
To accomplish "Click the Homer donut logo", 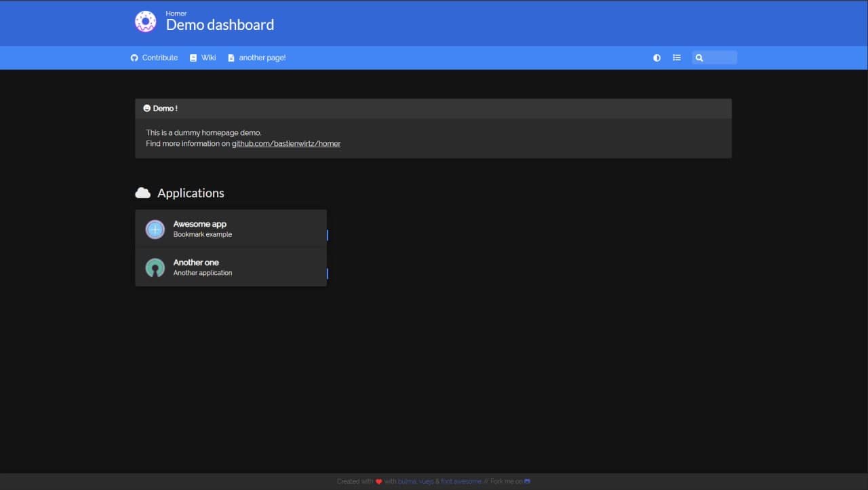I will [x=145, y=22].
